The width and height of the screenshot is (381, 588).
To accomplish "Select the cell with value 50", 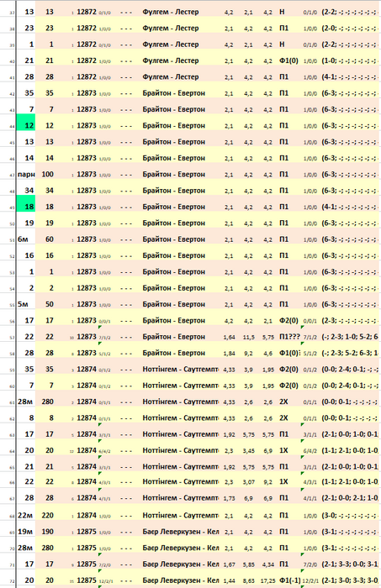I will (48, 304).
